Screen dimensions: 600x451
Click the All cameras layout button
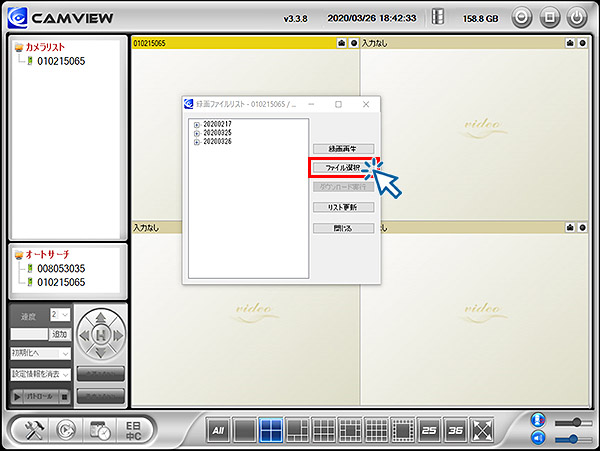[218, 431]
